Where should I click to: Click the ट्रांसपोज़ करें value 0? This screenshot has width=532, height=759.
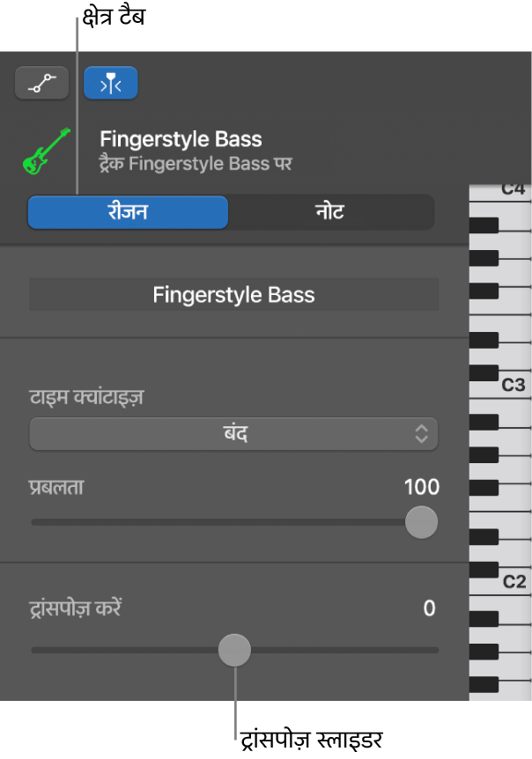coord(429,608)
